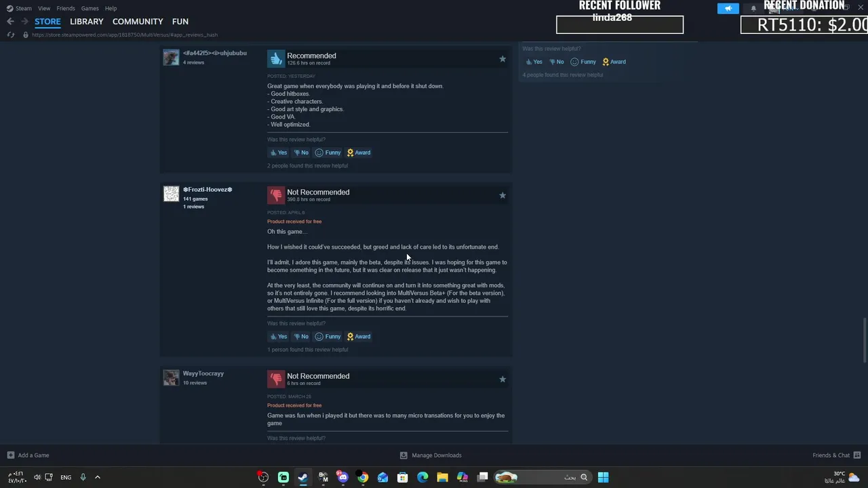Open Microsoft Store from the taskbar

click(403, 477)
